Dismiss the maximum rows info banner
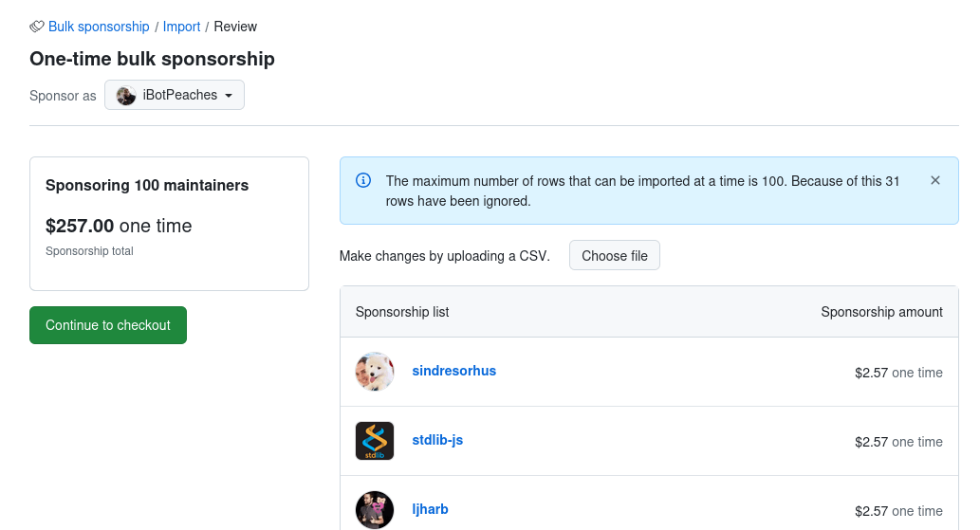 [x=935, y=180]
